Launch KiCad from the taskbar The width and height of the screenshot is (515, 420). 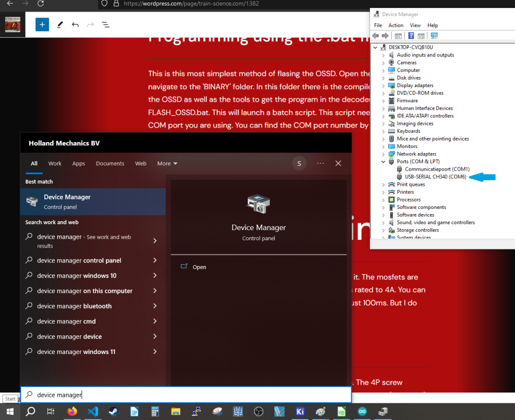tap(300, 411)
